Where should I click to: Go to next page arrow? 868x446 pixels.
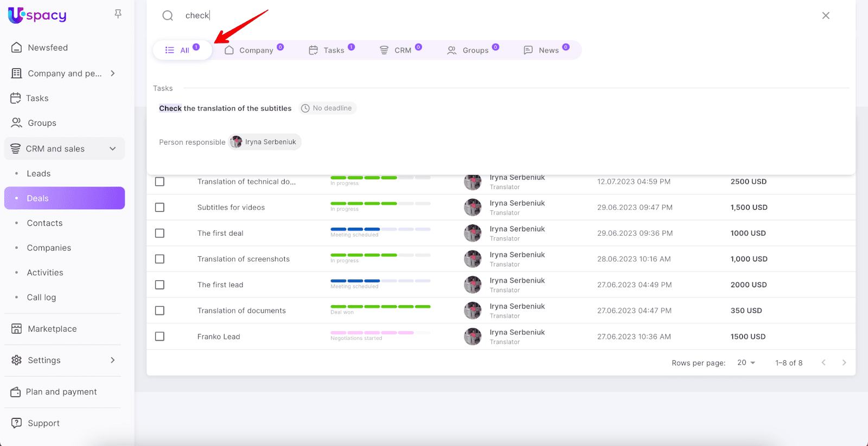point(844,363)
